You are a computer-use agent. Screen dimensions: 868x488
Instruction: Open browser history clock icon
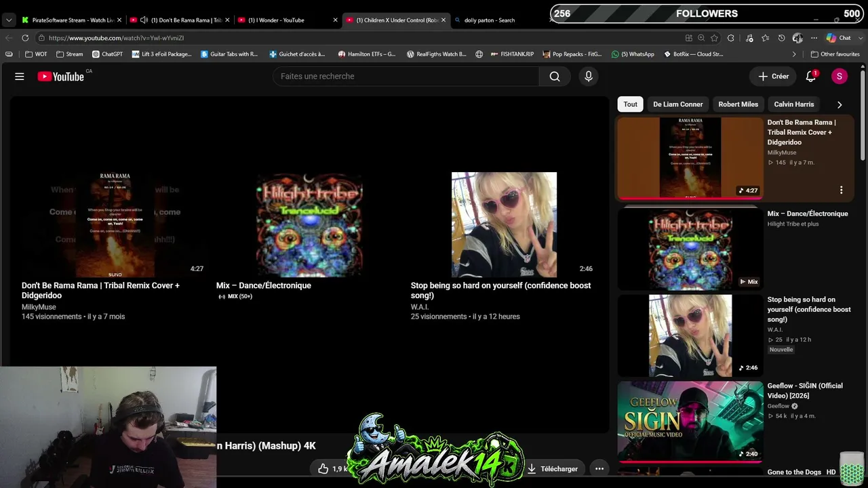click(x=782, y=38)
